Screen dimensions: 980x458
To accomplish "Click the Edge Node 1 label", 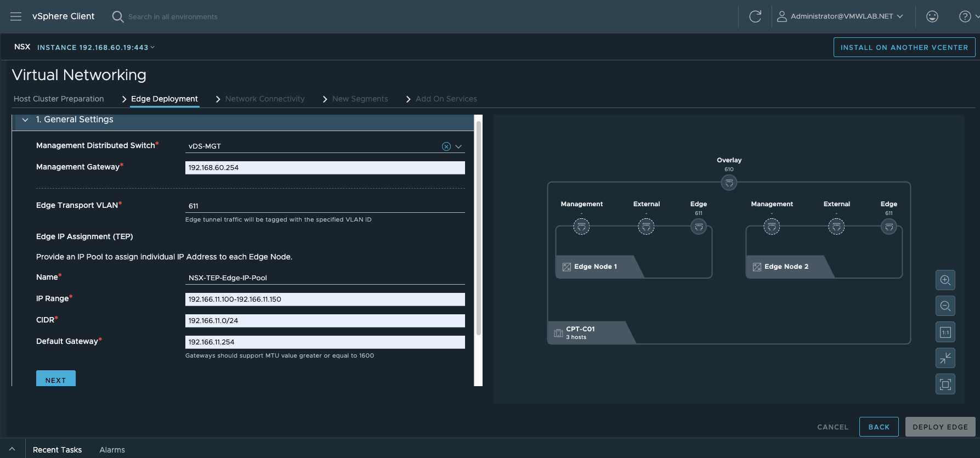I will [x=596, y=267].
